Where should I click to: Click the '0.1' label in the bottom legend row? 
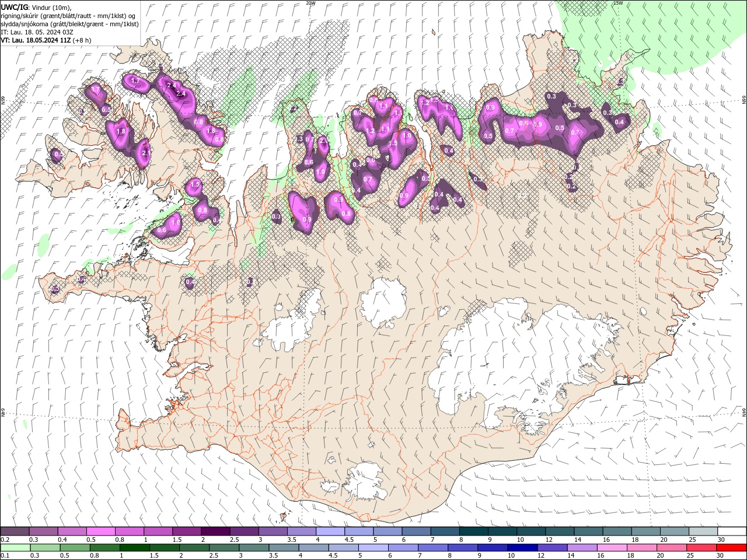(x=5, y=556)
